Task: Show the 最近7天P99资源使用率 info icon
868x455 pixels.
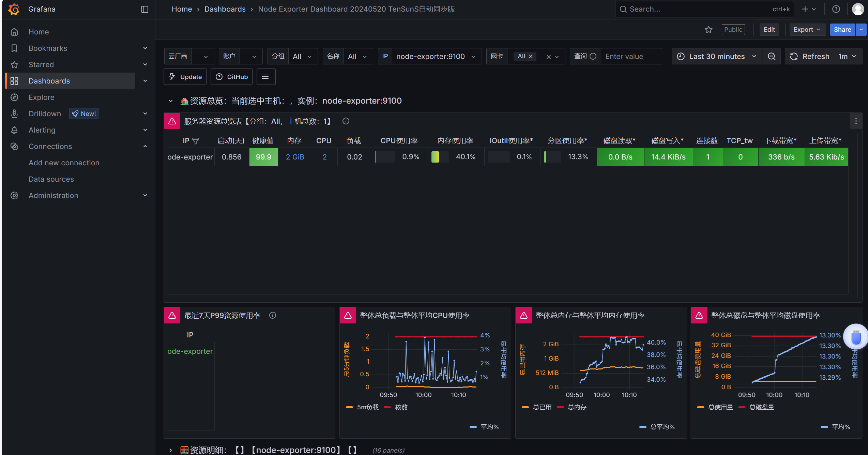Action: [x=273, y=315]
